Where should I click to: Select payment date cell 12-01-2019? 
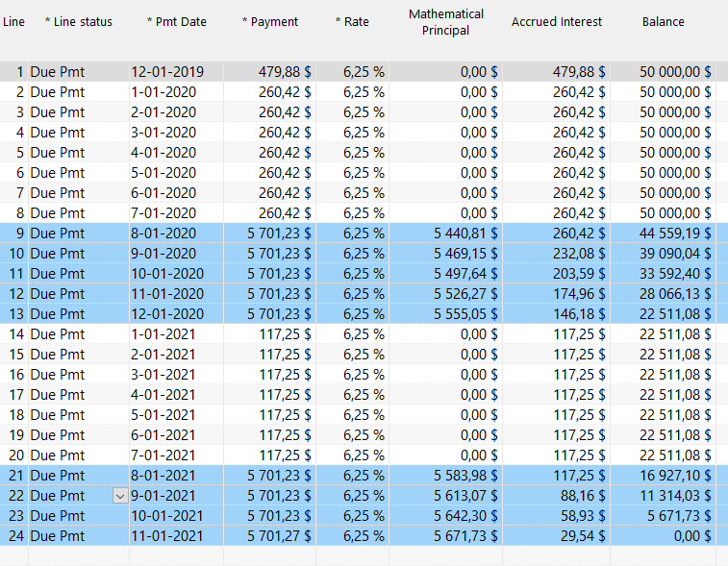coord(176,72)
